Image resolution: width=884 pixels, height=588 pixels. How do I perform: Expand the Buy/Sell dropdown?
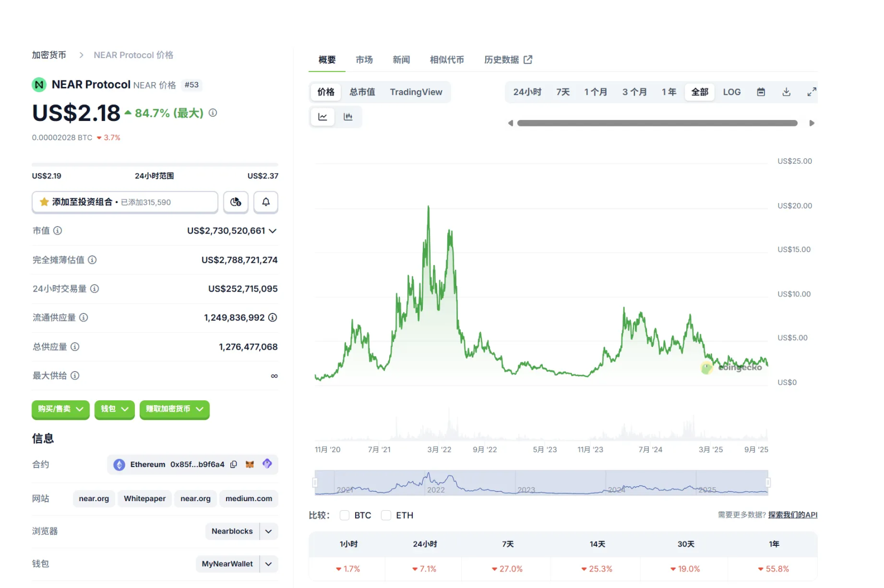(x=60, y=409)
